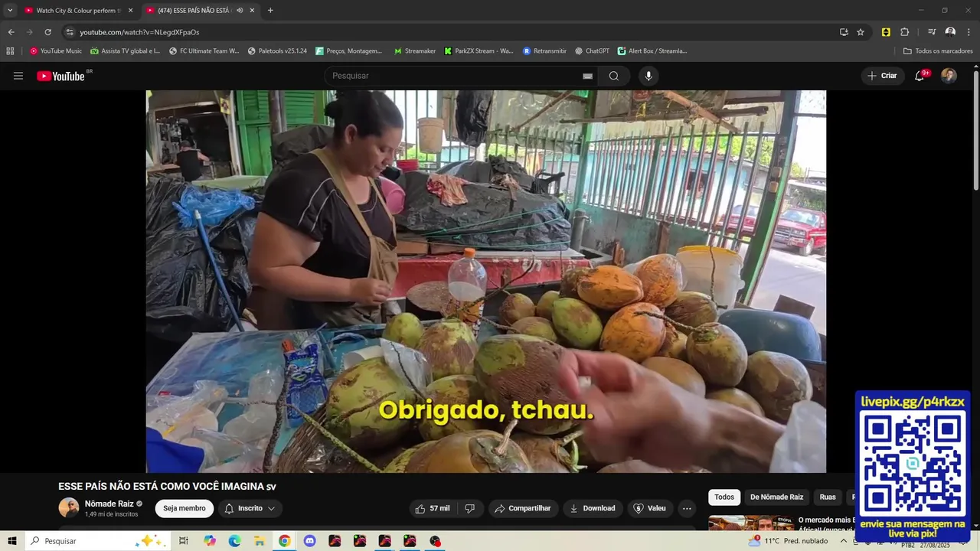Viewport: 980px width, 551px height.
Task: Click the page vertical scrollbar
Action: 975,130
